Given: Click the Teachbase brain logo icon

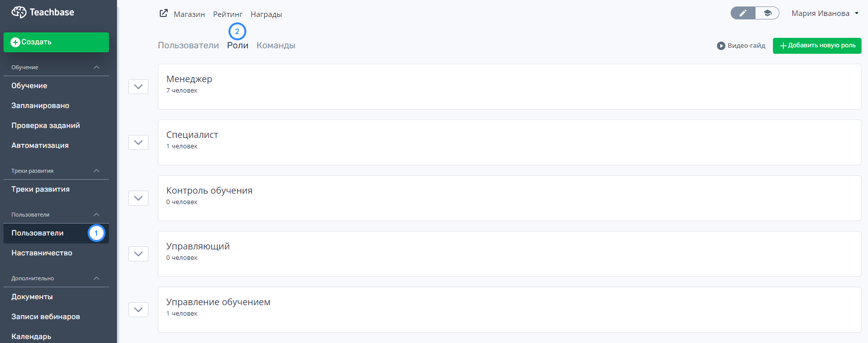Looking at the screenshot, I should [x=19, y=12].
